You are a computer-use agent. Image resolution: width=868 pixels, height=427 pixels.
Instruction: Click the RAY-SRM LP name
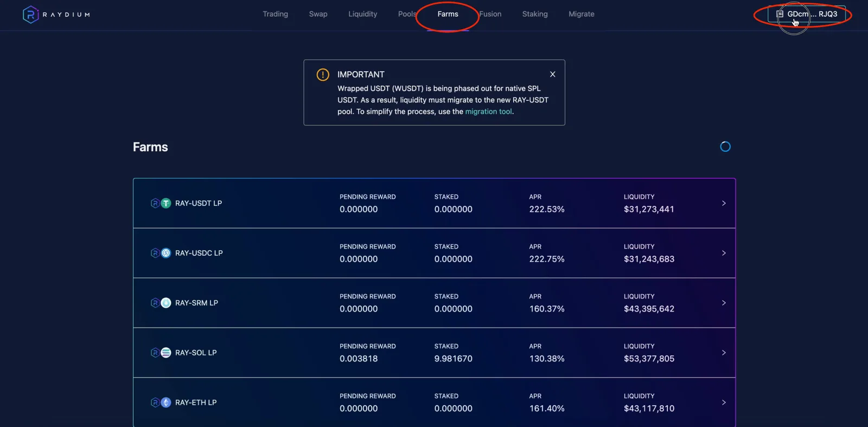(x=196, y=303)
